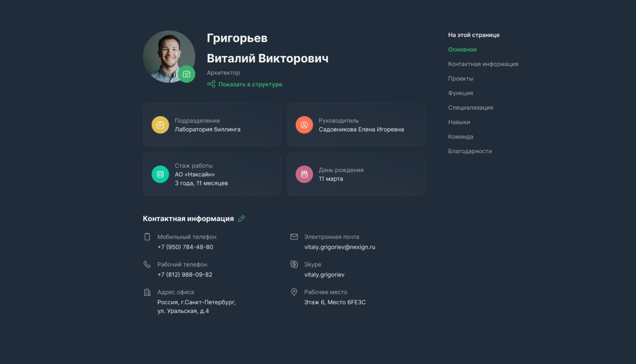This screenshot has width=636, height=364.
Task: Open Благодарности section
Action: (x=470, y=151)
